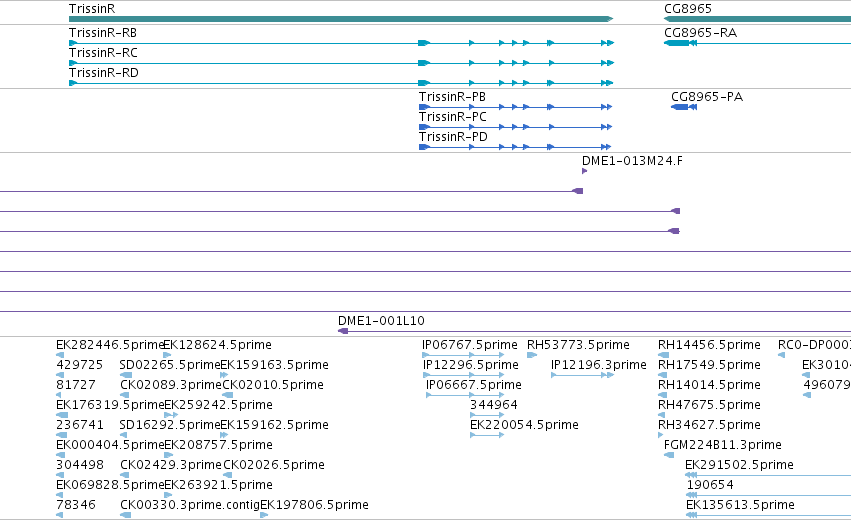The image size is (851, 520).
Task: Select the 236741 feature label
Action: click(x=79, y=425)
